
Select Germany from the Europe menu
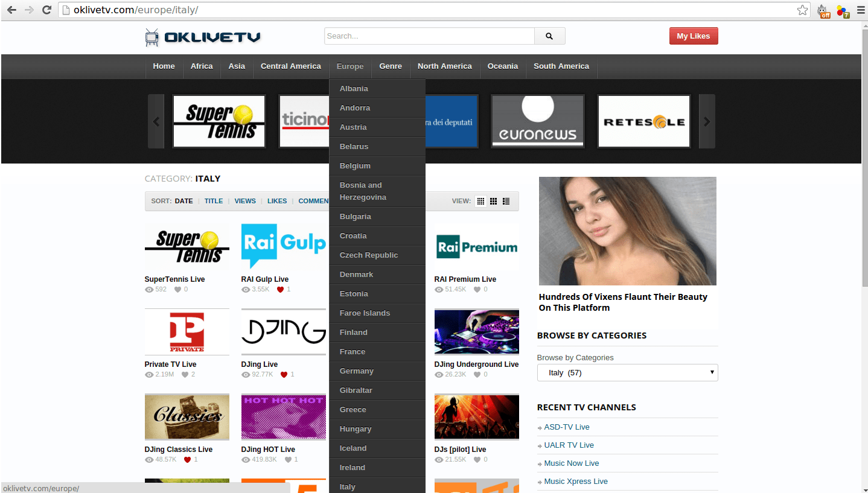click(377, 371)
